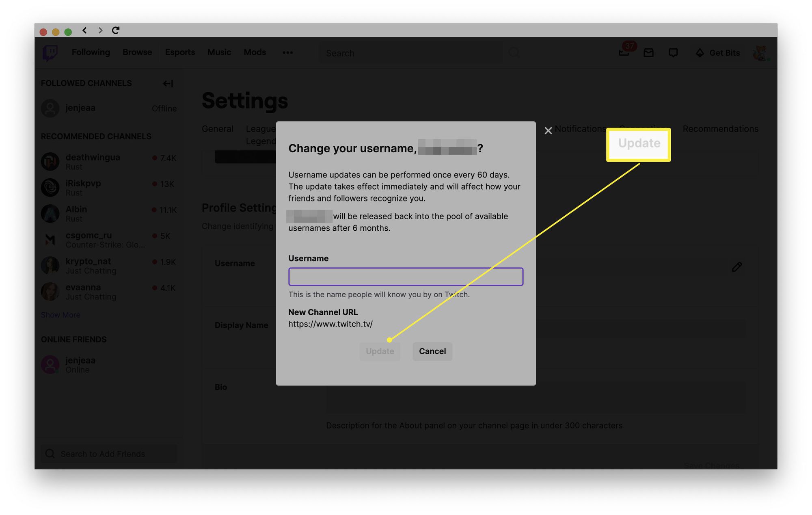812x515 pixels.
Task: Click the iRiskpvp channel name
Action: 83,183
